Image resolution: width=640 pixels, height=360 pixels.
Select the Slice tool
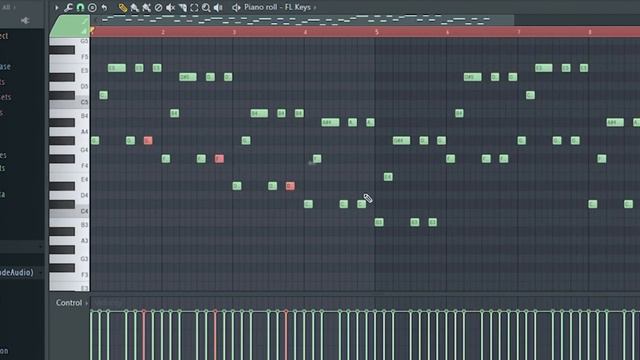[x=182, y=7]
